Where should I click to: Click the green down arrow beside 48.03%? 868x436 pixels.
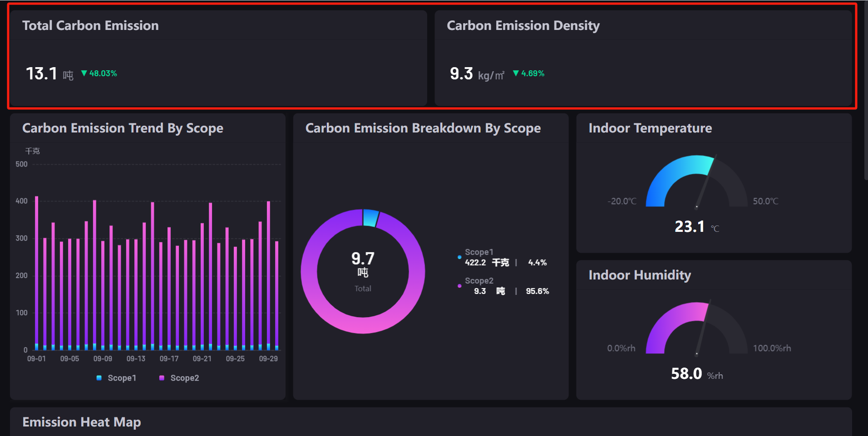tap(84, 73)
